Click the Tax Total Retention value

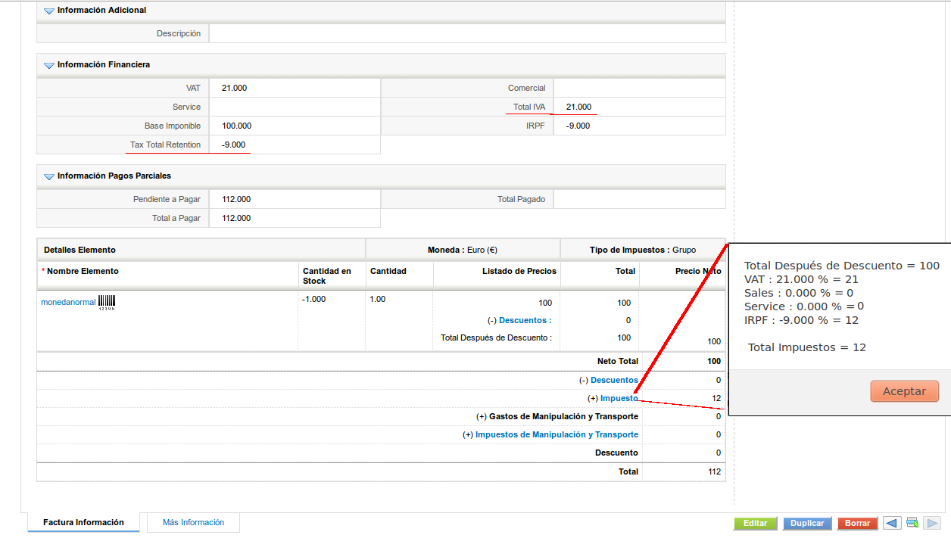233,145
